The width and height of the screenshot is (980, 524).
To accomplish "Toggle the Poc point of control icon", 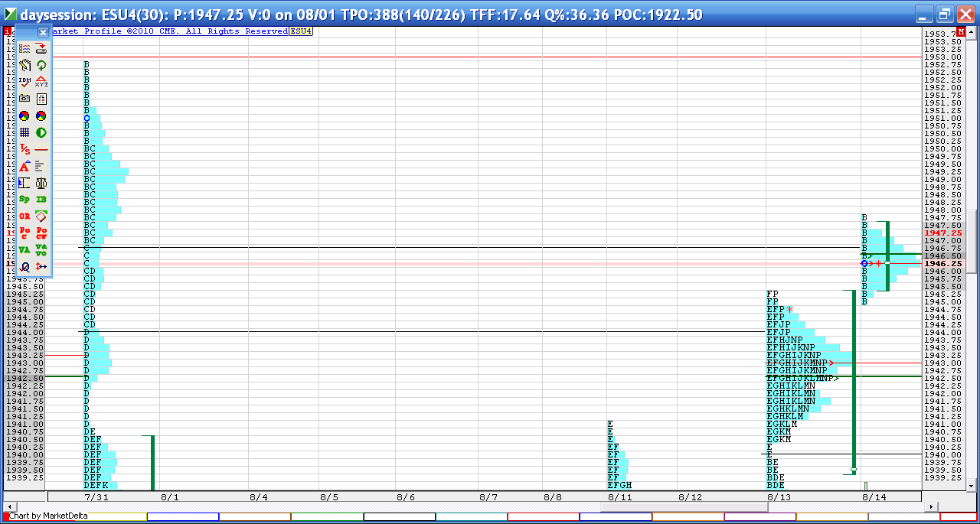I will pyautogui.click(x=24, y=233).
